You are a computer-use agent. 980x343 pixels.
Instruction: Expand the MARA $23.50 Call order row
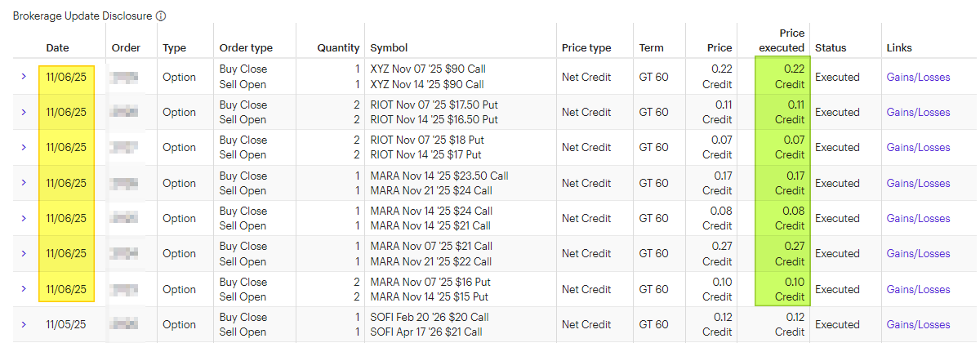tap(24, 183)
